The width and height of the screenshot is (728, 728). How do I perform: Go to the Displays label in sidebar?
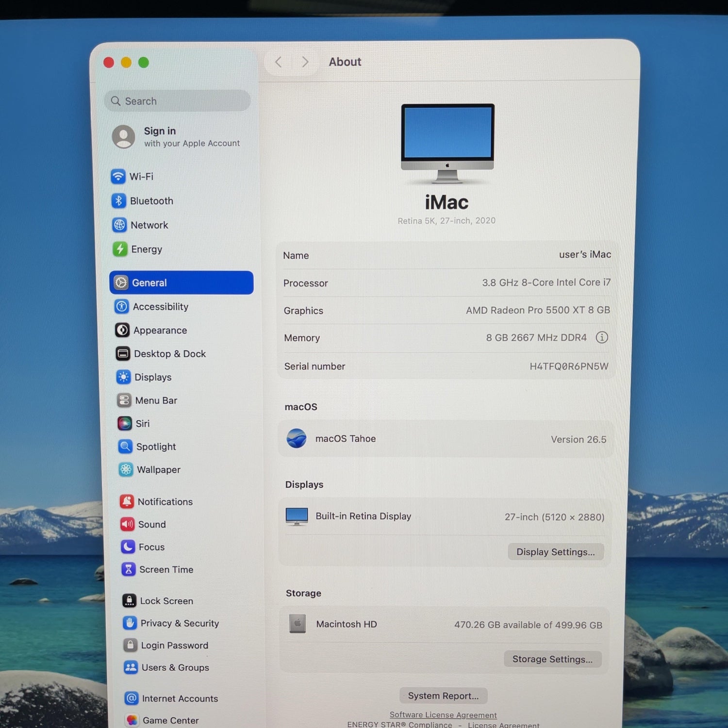coord(153,377)
